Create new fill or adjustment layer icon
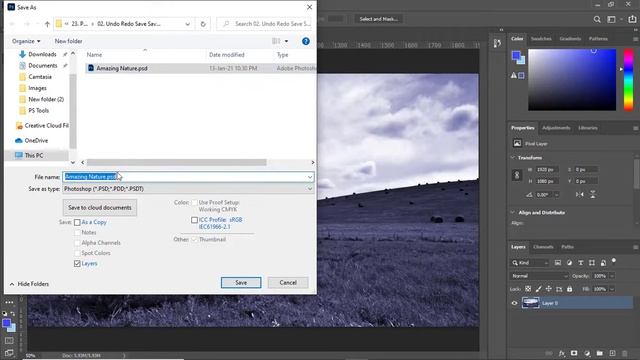The width and height of the screenshot is (640, 360). [x=587, y=353]
